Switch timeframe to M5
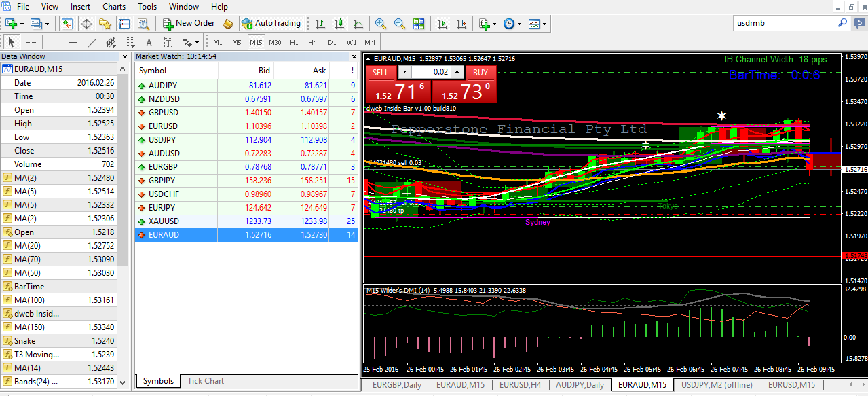 click(237, 42)
